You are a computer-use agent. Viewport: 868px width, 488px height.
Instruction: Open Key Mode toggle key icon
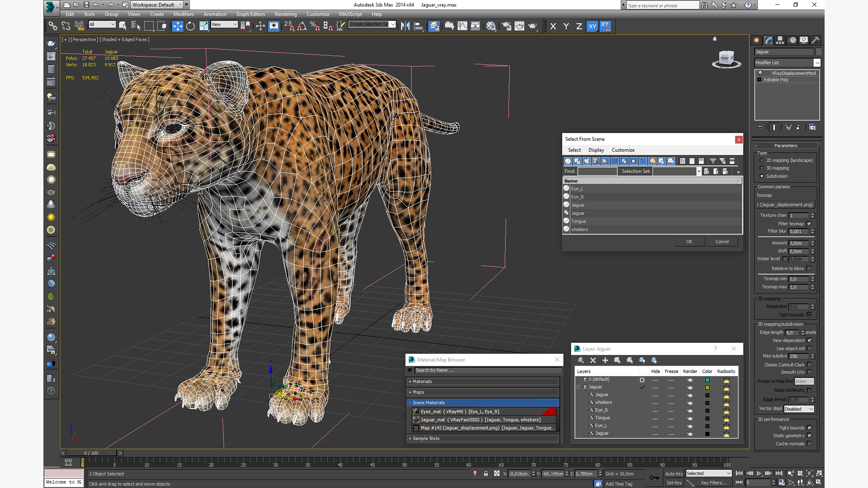654,478
